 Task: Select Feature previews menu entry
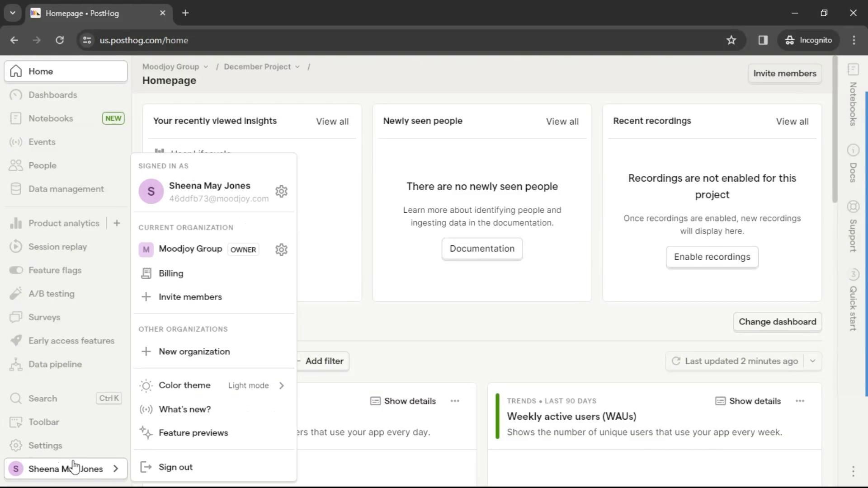(193, 433)
